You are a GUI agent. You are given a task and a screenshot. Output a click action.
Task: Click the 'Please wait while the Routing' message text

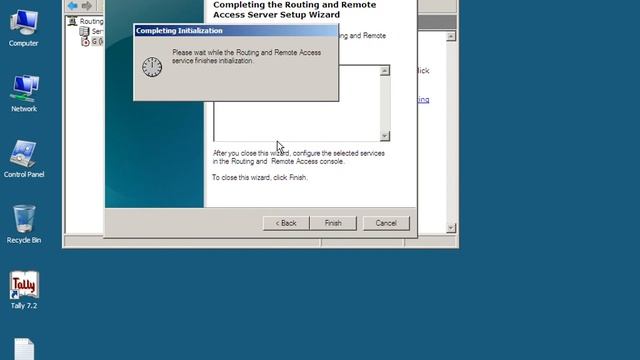coord(247,57)
